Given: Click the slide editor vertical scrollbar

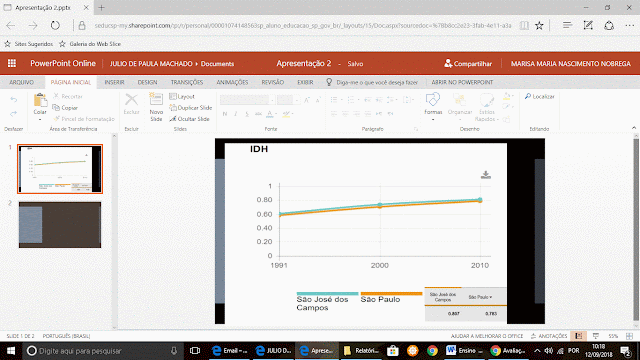Looking at the screenshot, I should [x=636, y=231].
